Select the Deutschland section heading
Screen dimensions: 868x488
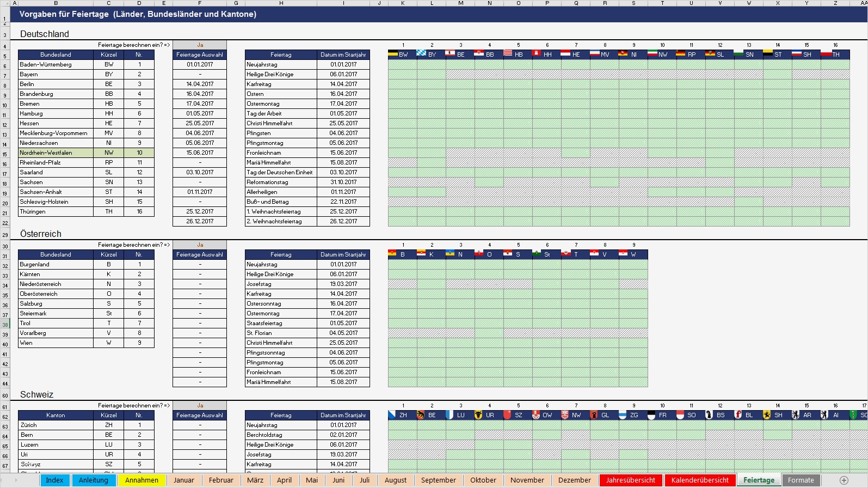45,34
